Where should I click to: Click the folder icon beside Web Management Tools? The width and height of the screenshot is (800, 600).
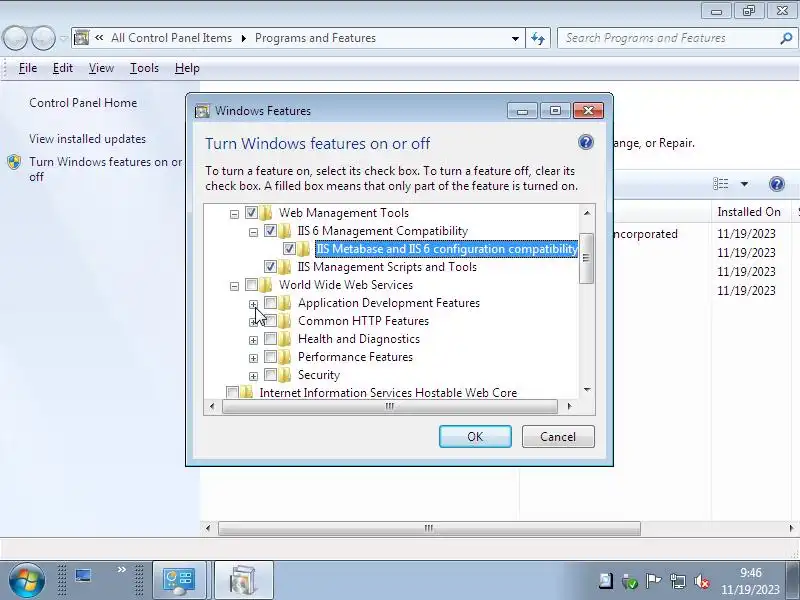pyautogui.click(x=266, y=213)
